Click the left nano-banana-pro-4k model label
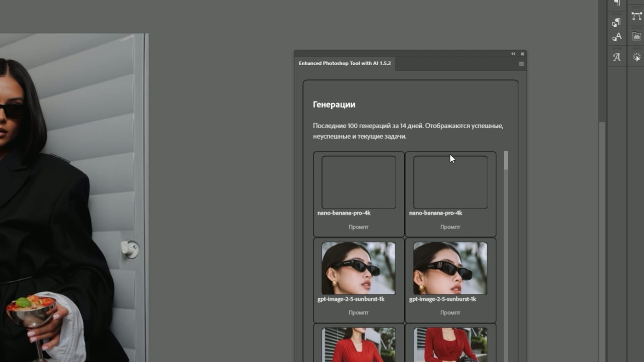 pyautogui.click(x=344, y=213)
